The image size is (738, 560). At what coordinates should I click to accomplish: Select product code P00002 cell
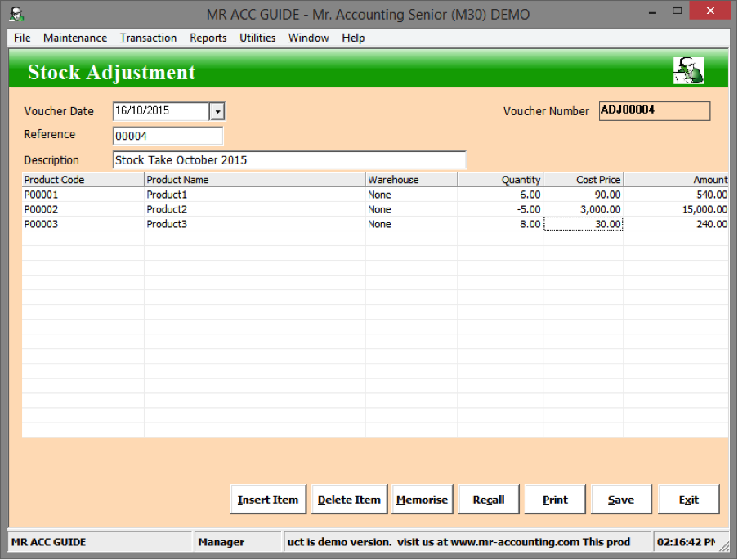pos(83,209)
